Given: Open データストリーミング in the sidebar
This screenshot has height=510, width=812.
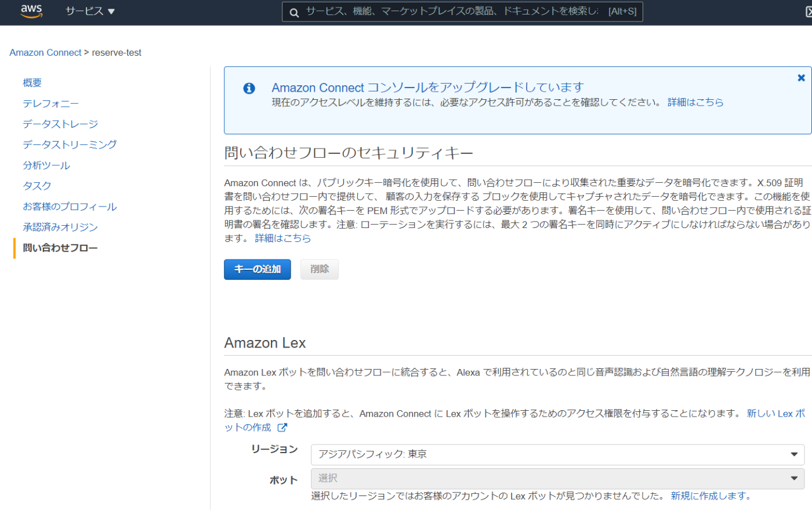Looking at the screenshot, I should coord(70,144).
